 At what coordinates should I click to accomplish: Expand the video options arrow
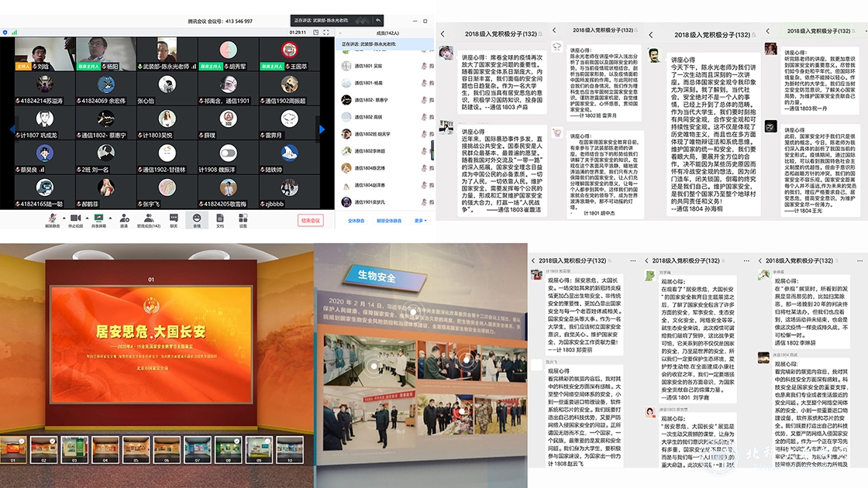click(x=87, y=215)
